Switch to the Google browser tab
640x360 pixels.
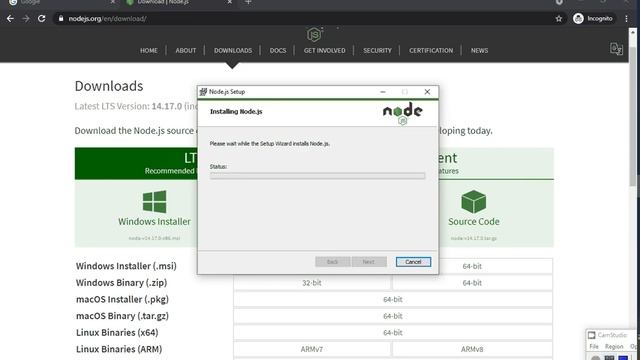click(61, 2)
